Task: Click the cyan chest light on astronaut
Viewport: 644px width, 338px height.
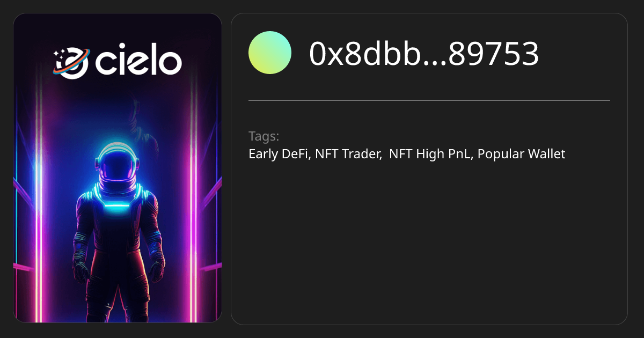Action: 116,205
